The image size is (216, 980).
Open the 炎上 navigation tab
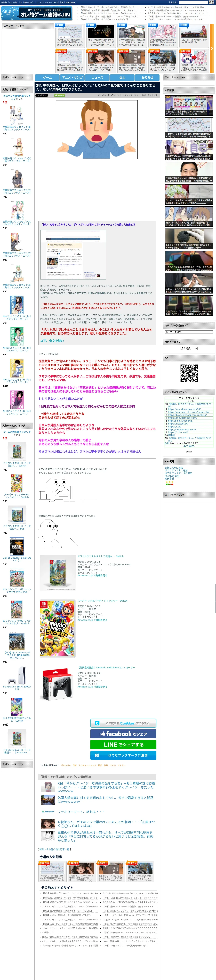122,78
